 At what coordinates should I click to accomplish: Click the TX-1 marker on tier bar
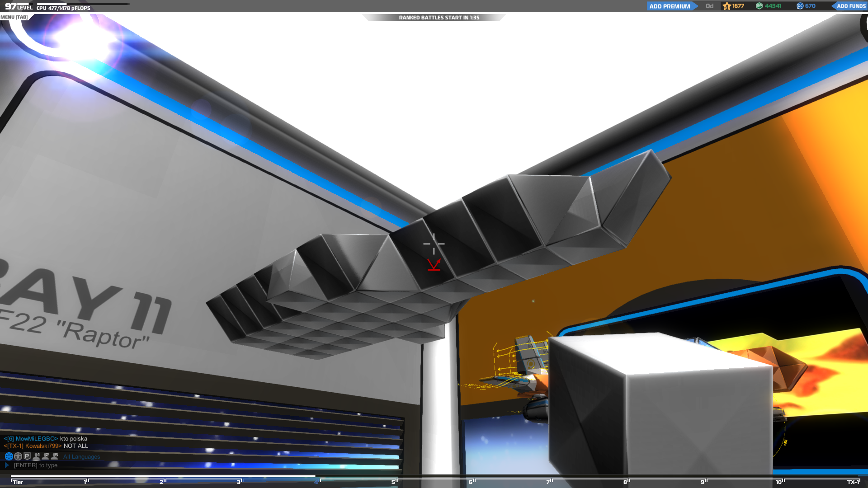coord(853,482)
